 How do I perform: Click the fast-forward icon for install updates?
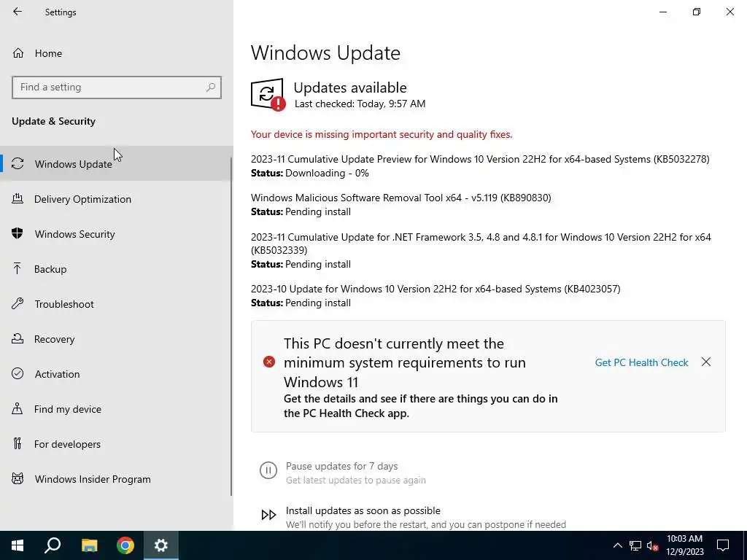coord(268,515)
